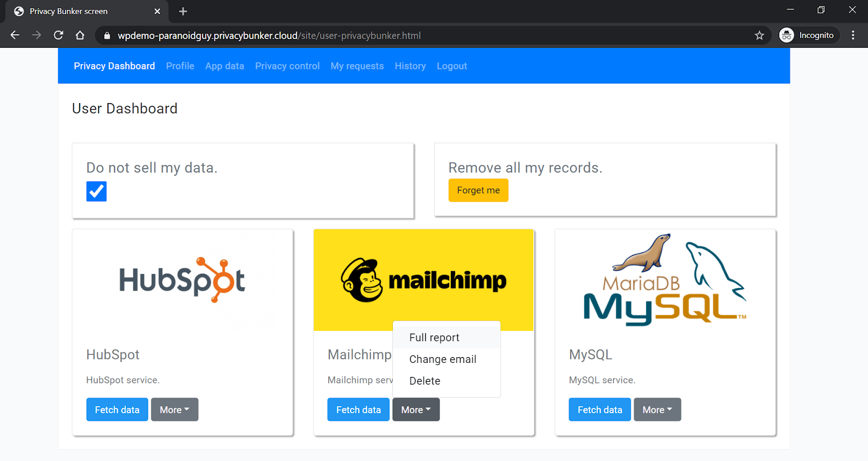Bookmark this page with the star icon

click(759, 35)
